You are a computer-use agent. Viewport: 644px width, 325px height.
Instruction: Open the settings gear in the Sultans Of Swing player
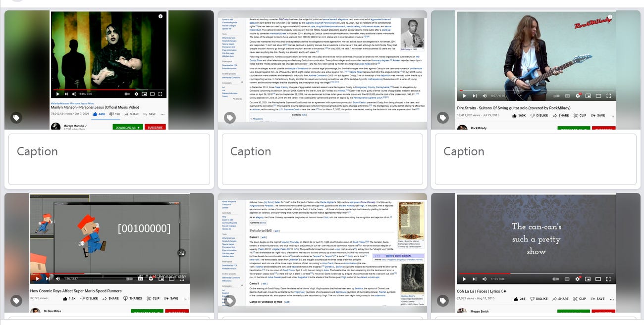[578, 96]
